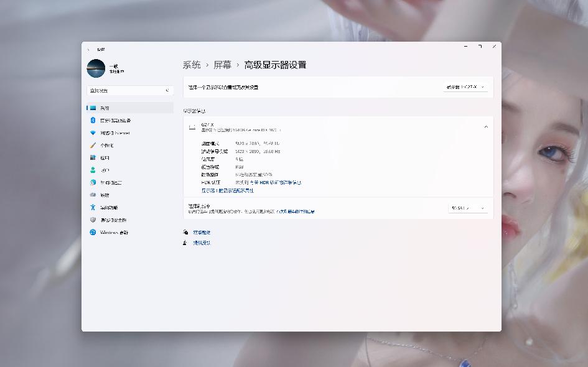The width and height of the screenshot is (588, 367).
Task: Select the 系统 item in the sidebar
Action: click(106, 107)
